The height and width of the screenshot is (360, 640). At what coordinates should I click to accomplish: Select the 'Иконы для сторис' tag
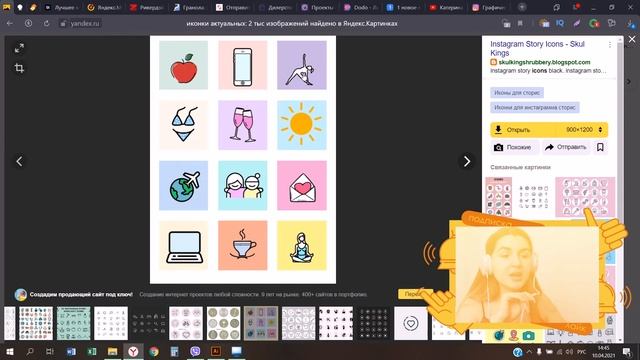[517, 93]
